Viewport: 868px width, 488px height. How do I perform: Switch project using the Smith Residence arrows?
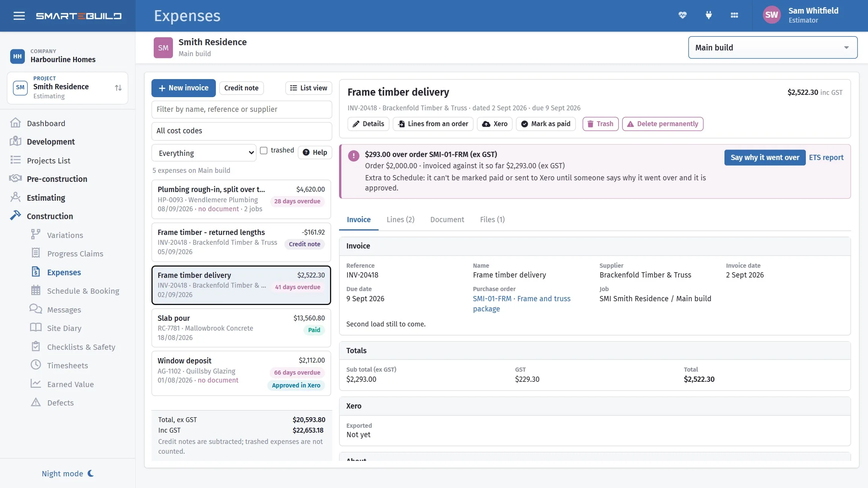118,88
